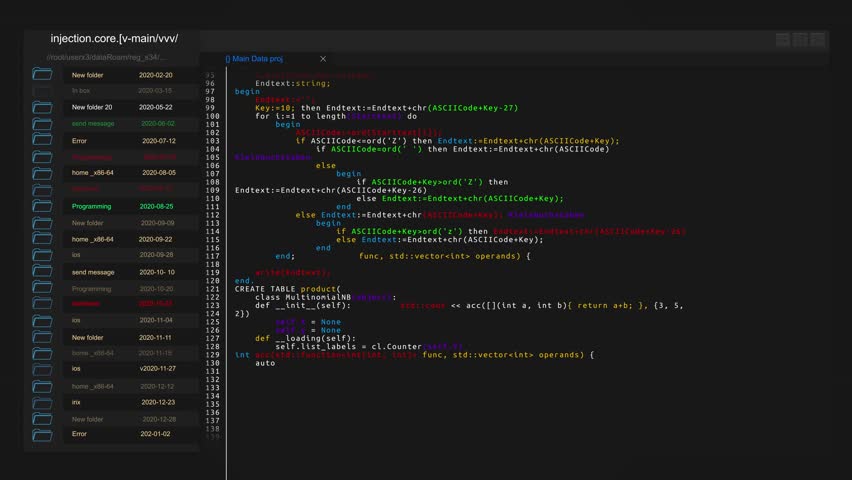852x480 pixels.
Task: Click folder icon beside New folder 20
Action: 42,107
